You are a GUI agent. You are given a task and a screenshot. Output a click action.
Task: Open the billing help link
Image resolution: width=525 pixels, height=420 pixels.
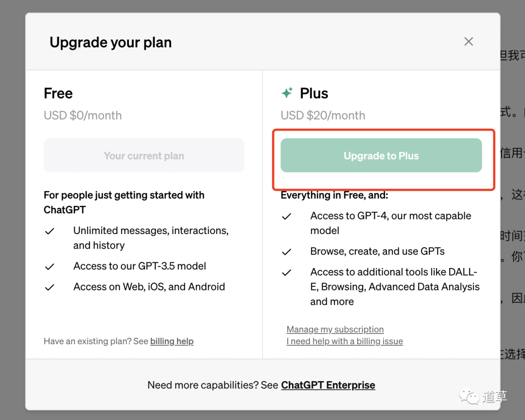(172, 341)
